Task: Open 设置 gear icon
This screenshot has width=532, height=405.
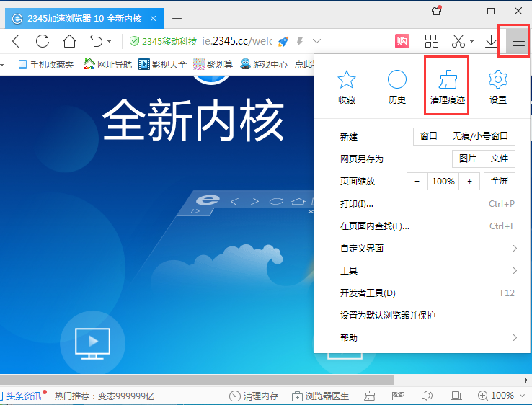Action: pos(497,81)
